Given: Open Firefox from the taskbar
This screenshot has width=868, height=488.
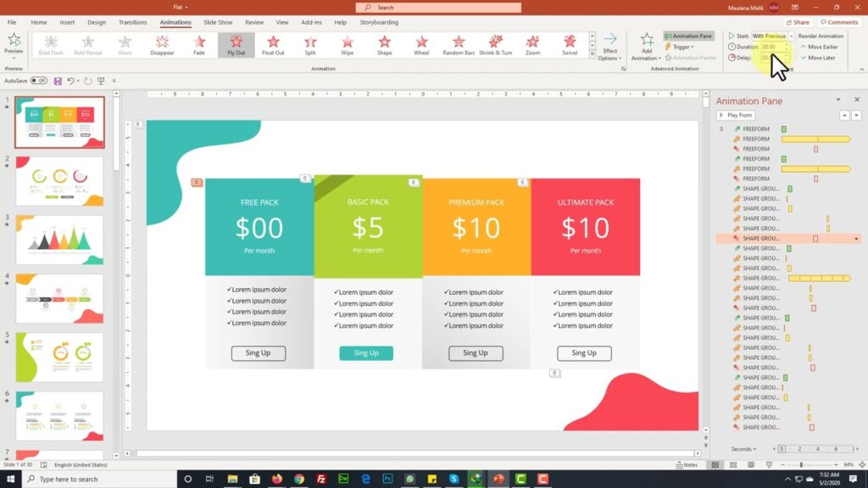Looking at the screenshot, I should (x=277, y=479).
